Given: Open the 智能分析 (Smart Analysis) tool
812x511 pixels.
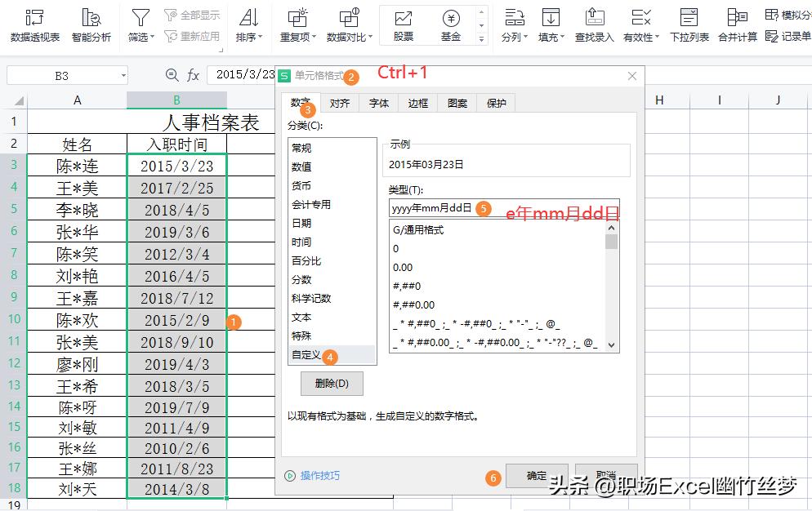Looking at the screenshot, I should [x=91, y=24].
